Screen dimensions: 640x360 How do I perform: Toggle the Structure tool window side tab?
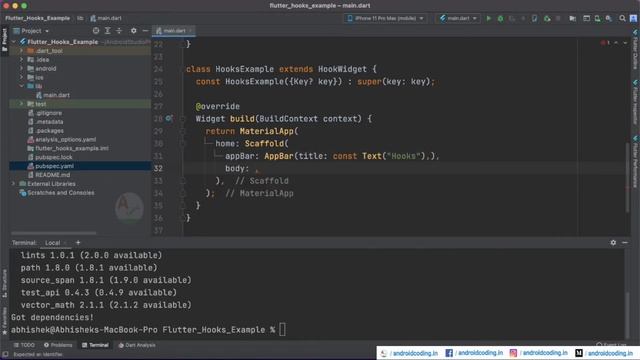click(x=4, y=282)
